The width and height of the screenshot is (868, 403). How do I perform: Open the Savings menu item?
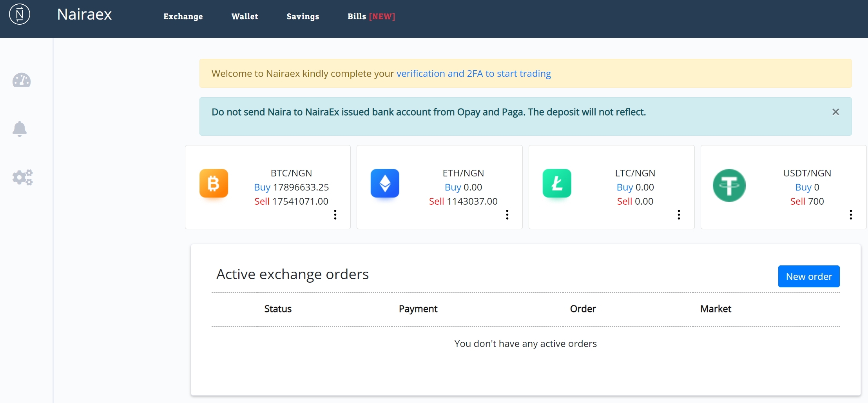[x=303, y=16]
